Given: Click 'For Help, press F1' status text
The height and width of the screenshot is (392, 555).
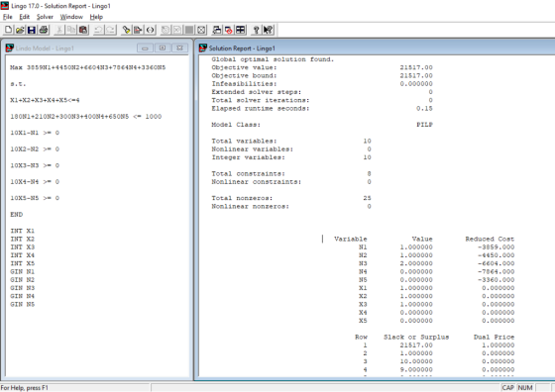Looking at the screenshot, I should click(x=25, y=388).
